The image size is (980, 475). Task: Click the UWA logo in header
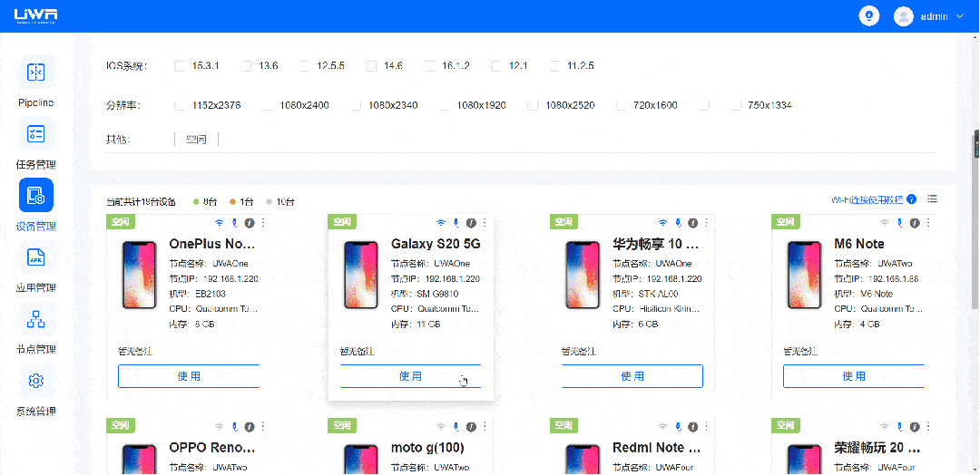tap(35, 16)
